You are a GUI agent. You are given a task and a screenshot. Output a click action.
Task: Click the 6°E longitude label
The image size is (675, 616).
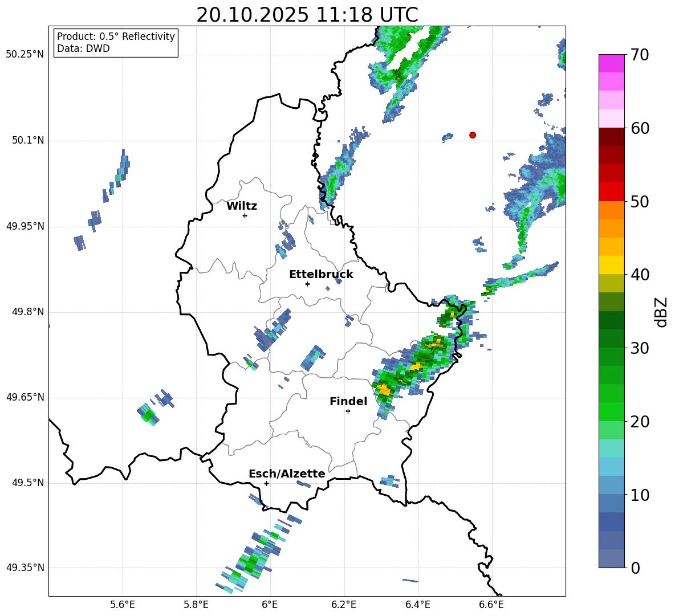tap(270, 605)
